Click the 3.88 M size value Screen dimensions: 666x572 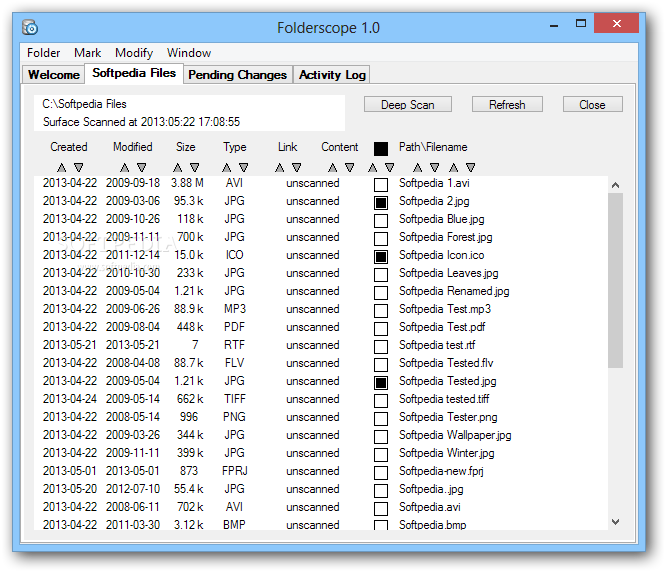click(x=187, y=183)
